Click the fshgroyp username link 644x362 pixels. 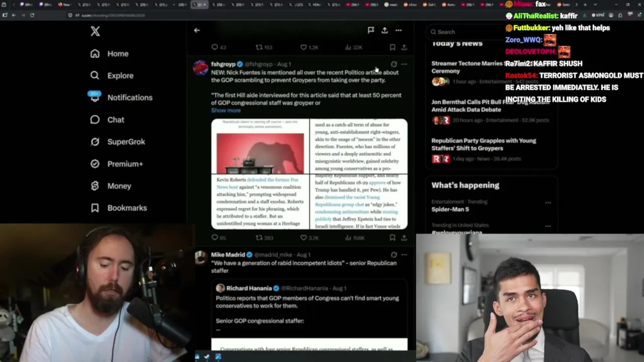pyautogui.click(x=223, y=64)
